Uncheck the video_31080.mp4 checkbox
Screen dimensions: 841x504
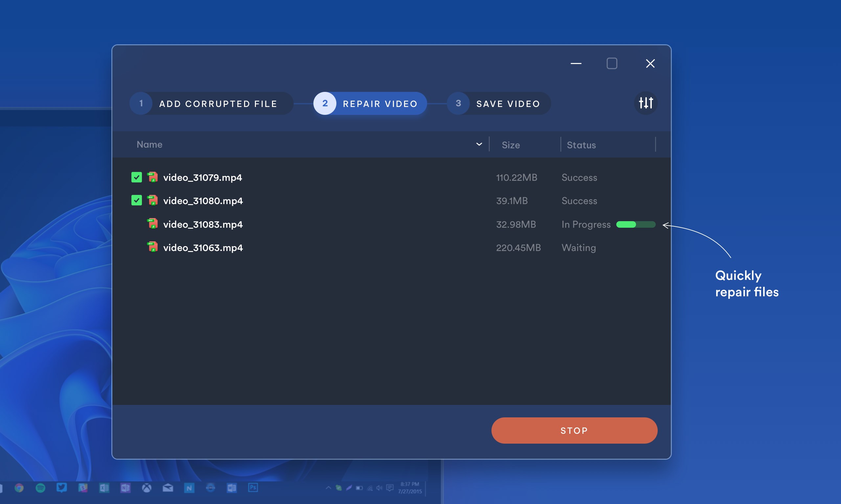tap(137, 200)
